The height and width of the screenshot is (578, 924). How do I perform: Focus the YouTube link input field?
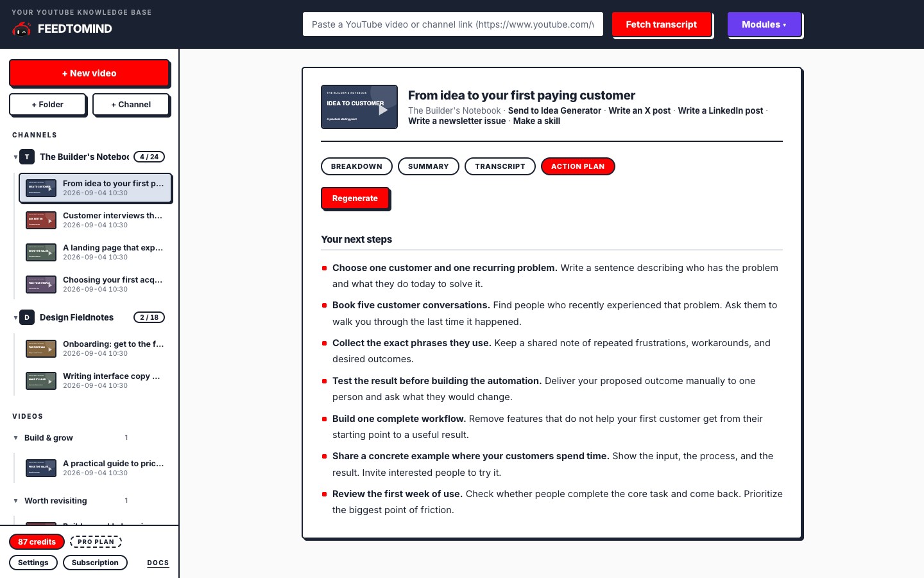pyautogui.click(x=453, y=24)
